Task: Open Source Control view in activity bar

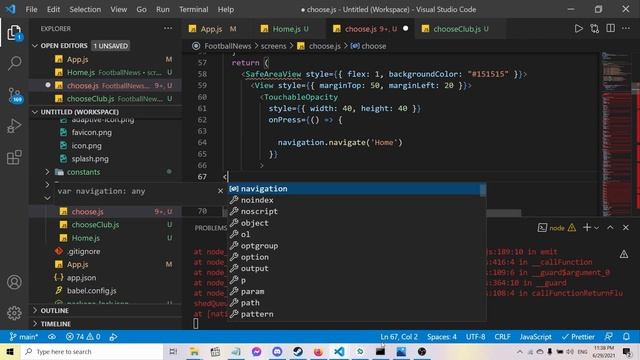Action: click(x=14, y=95)
